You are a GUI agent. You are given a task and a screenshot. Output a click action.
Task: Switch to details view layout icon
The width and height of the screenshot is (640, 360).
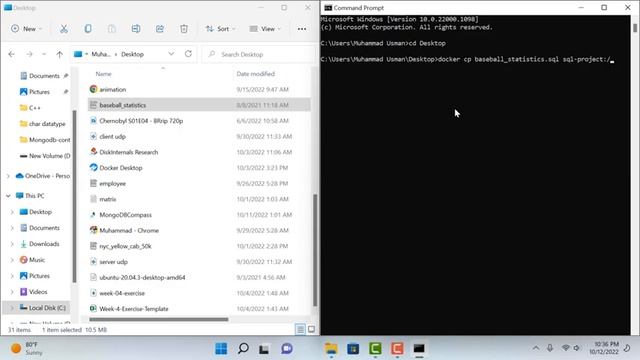300,329
